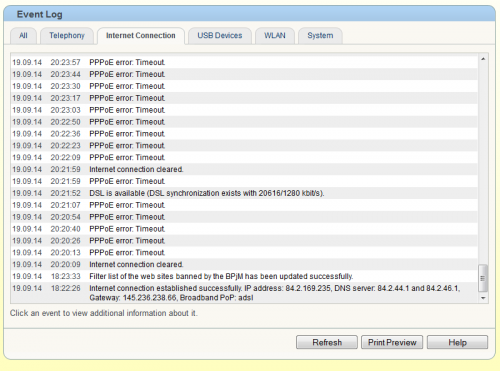Click the 20:21:59 Internet connection cleared entry
The height and width of the screenshot is (371, 500).
point(244,169)
